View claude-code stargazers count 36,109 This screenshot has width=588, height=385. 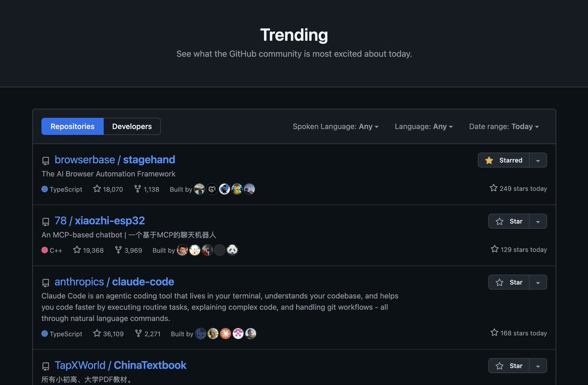108,334
